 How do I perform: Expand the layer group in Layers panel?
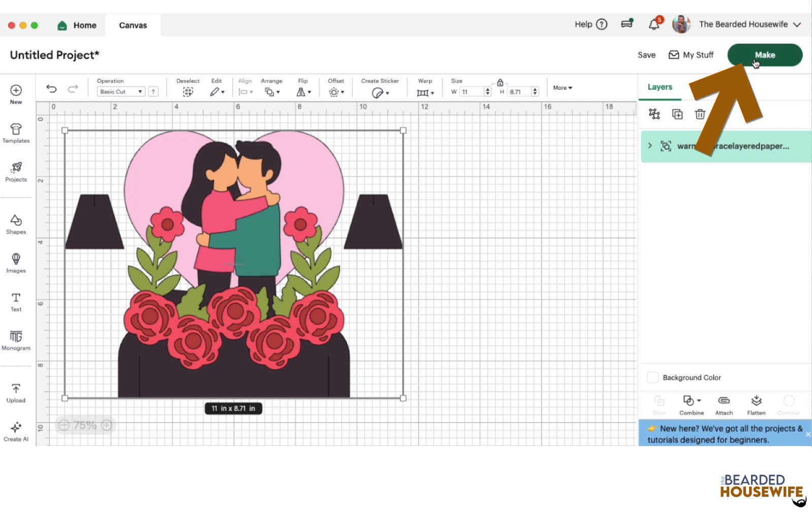(x=650, y=146)
